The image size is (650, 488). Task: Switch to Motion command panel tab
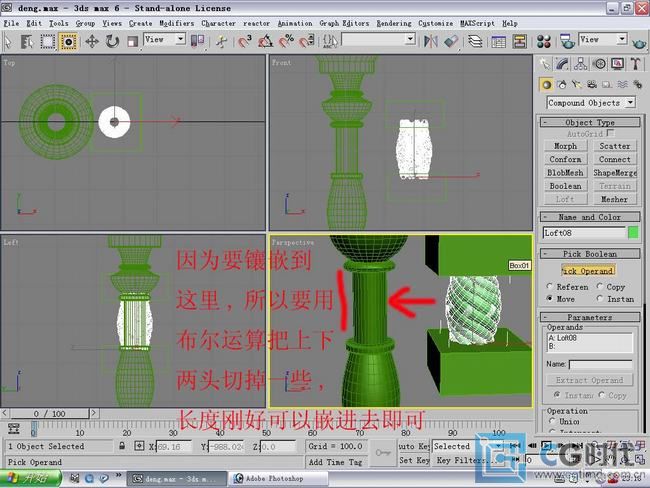[599, 63]
